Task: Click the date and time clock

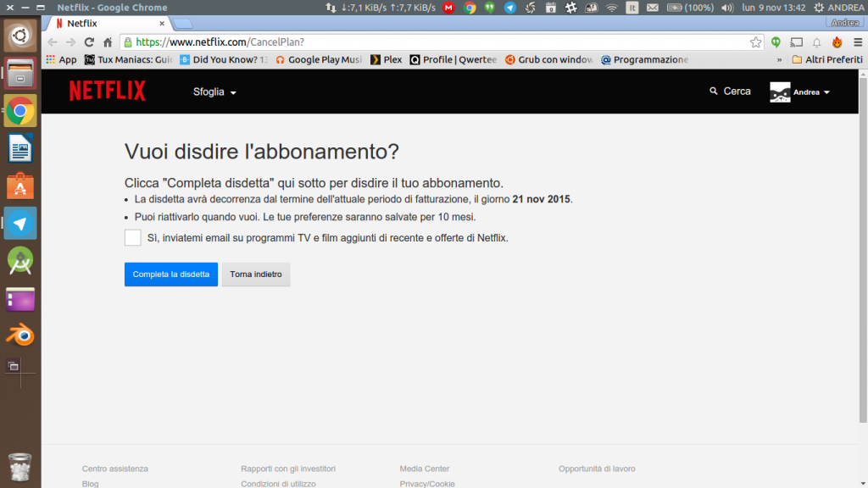Action: point(773,8)
